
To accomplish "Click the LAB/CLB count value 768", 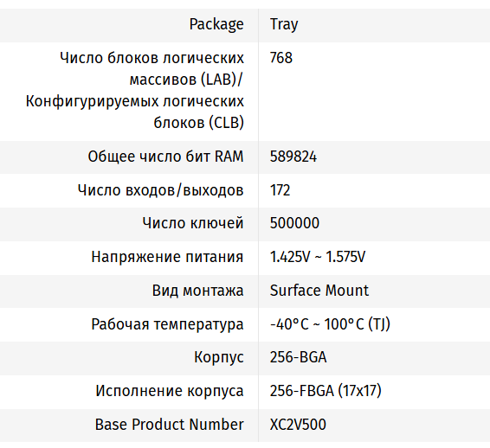I will pos(281,58).
